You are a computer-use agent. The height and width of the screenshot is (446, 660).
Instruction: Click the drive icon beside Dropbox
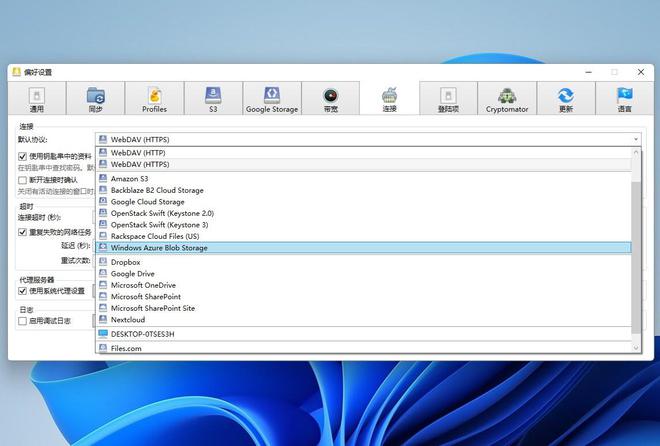(103, 262)
